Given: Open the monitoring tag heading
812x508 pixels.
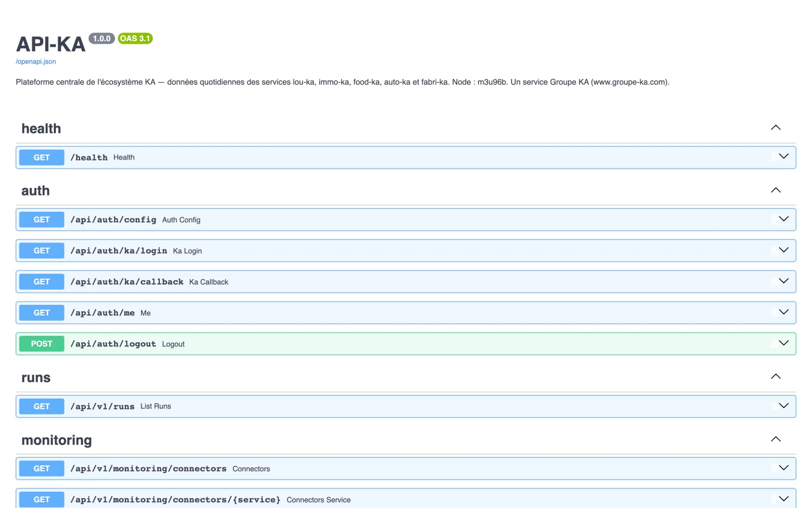Looking at the screenshot, I should tap(57, 440).
